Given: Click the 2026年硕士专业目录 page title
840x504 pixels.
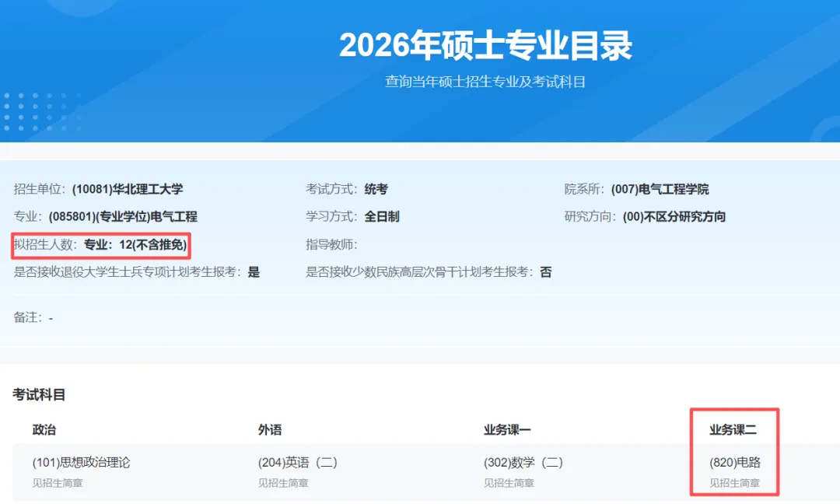Looking at the screenshot, I should [x=485, y=45].
